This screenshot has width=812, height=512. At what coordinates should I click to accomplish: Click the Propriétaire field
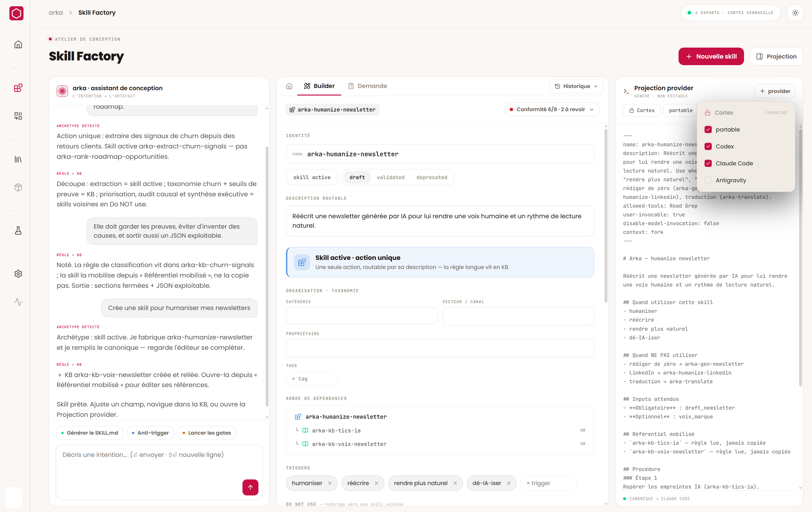(x=440, y=348)
